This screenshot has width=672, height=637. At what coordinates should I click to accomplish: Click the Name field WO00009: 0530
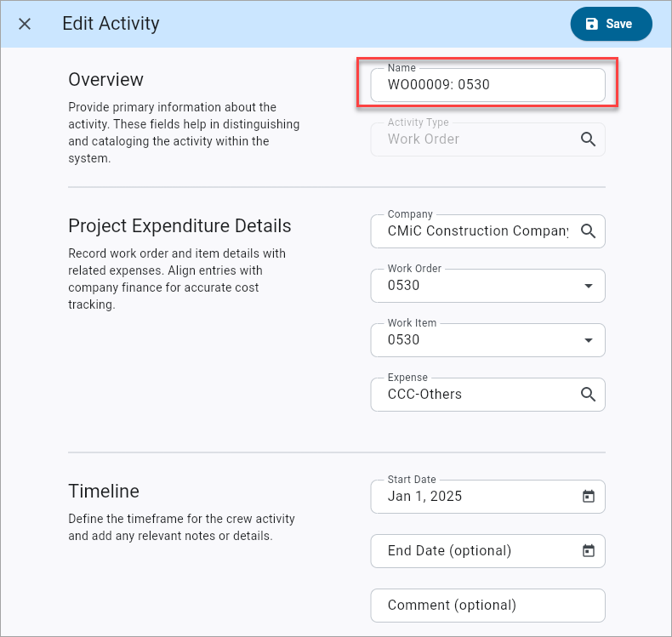[487, 85]
